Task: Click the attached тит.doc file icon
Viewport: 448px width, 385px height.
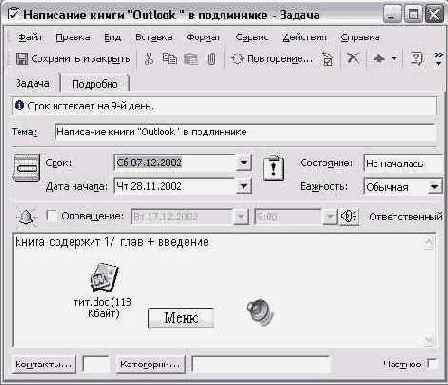Action: [x=104, y=278]
